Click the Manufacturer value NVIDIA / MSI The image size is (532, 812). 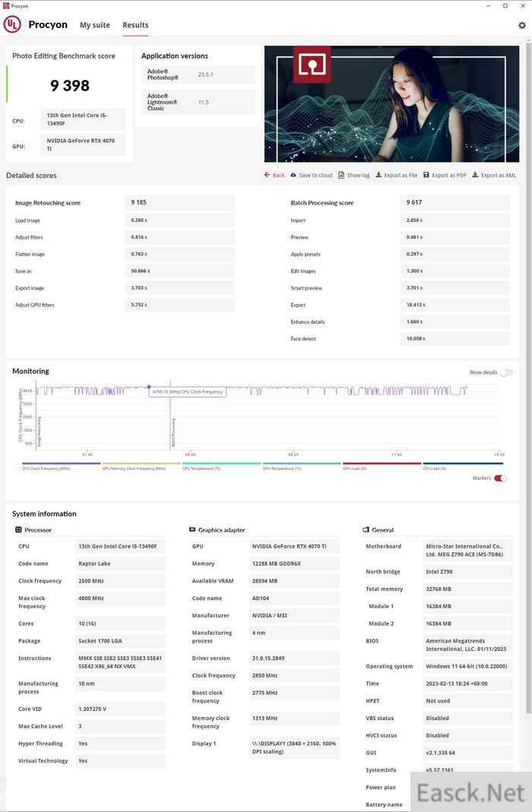point(294,616)
